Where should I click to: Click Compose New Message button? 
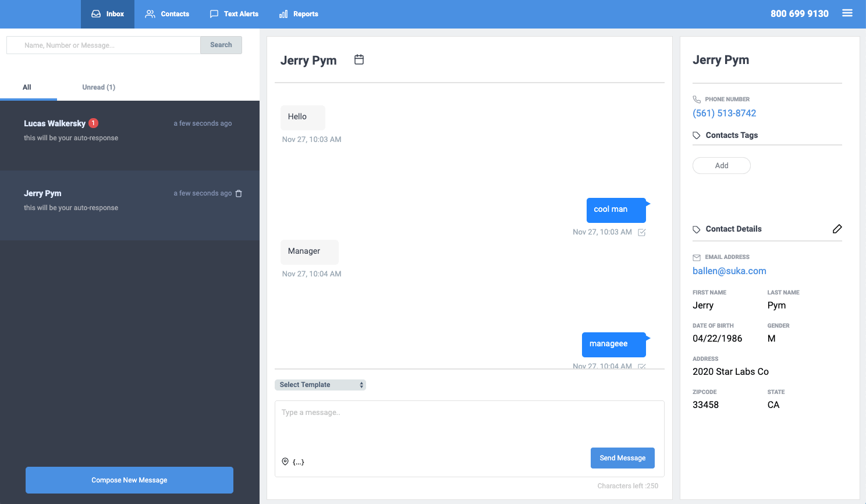point(129,480)
